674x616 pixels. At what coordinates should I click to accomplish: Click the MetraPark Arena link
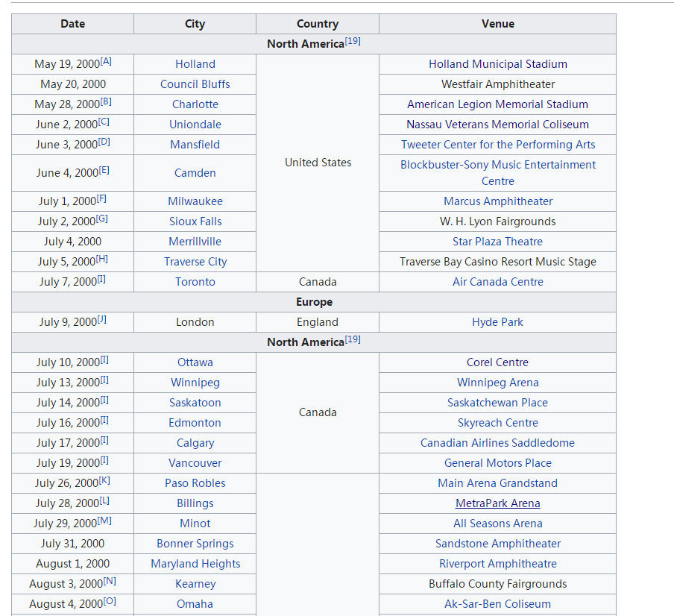pos(498,503)
